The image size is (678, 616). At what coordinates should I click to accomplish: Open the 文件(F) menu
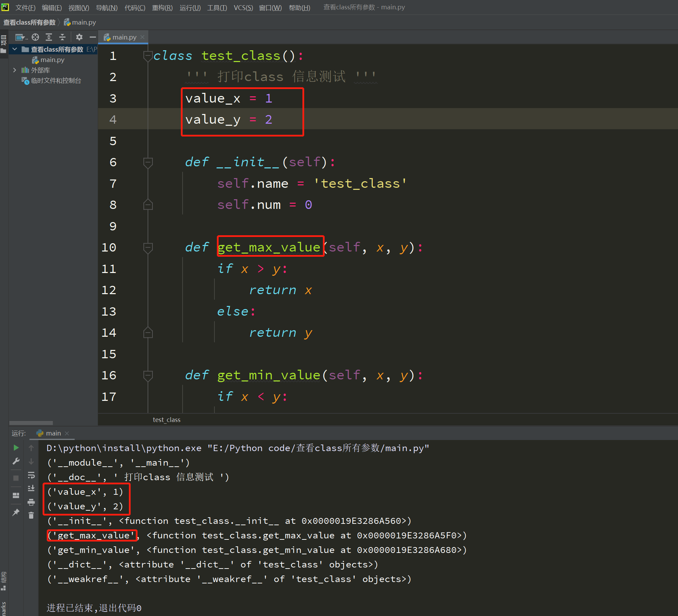coord(25,8)
